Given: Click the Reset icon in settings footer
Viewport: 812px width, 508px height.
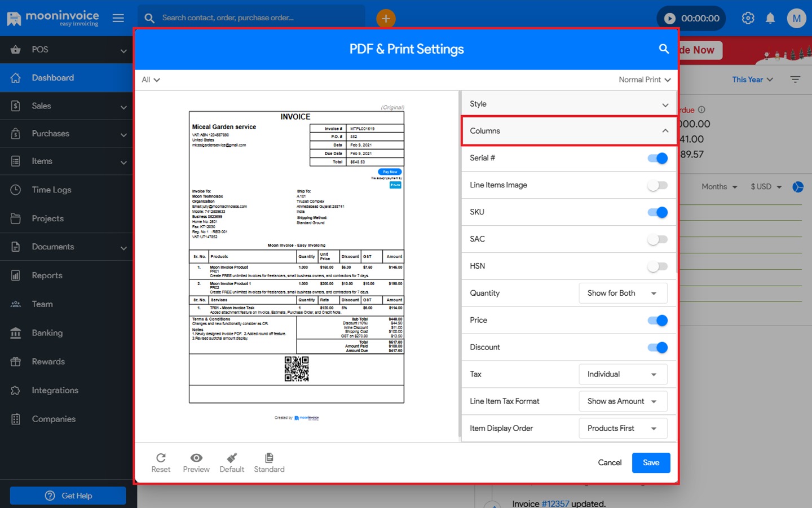Looking at the screenshot, I should point(161,461).
